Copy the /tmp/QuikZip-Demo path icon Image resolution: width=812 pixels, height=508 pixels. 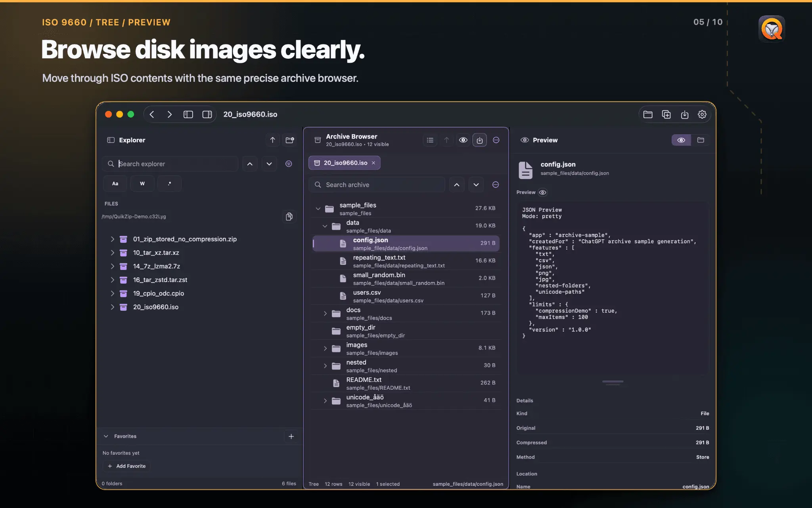289,216
